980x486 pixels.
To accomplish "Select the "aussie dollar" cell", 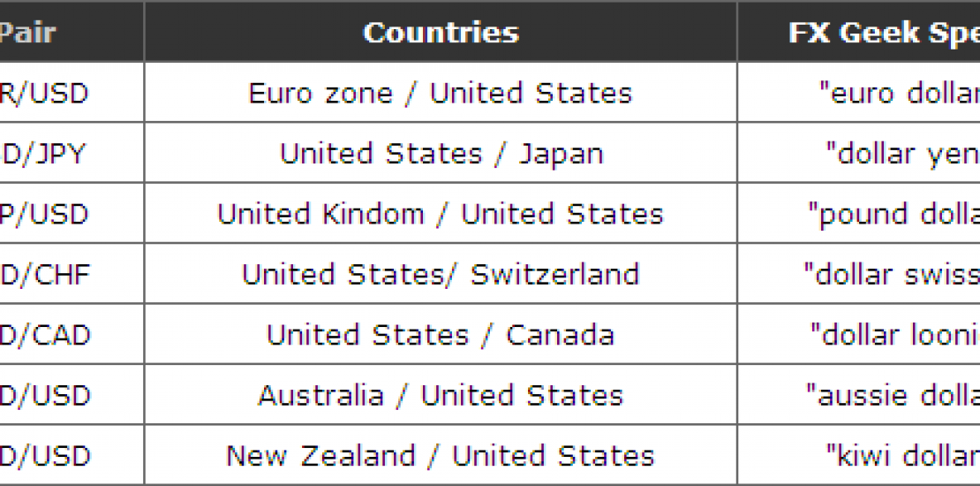I will [x=893, y=395].
